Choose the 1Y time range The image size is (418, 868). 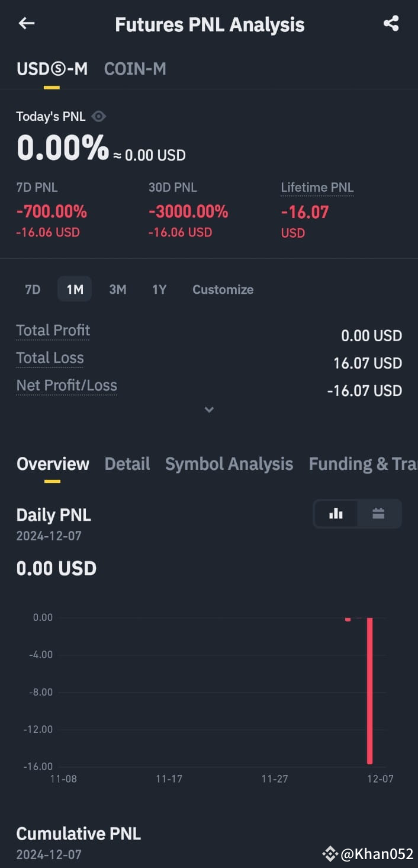pos(159,290)
